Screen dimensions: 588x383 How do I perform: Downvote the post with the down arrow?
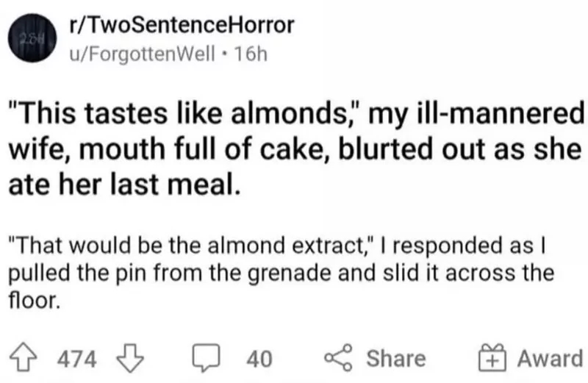click(x=130, y=358)
